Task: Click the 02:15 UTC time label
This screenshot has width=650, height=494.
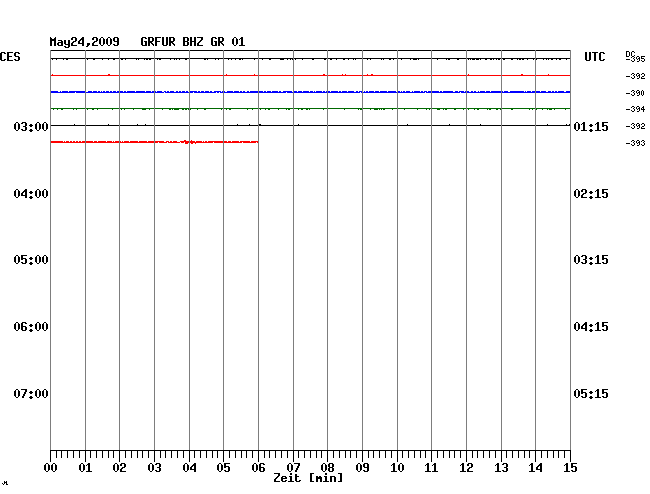Action: [x=591, y=194]
